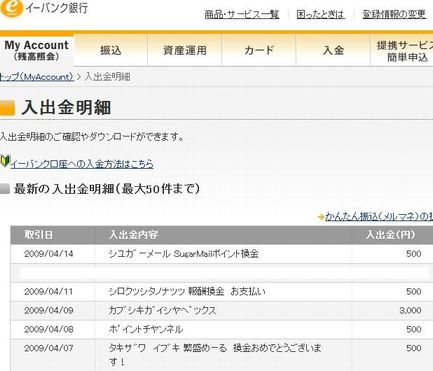
Task: Open the My Account (残高照会) tab
Action: point(37,50)
